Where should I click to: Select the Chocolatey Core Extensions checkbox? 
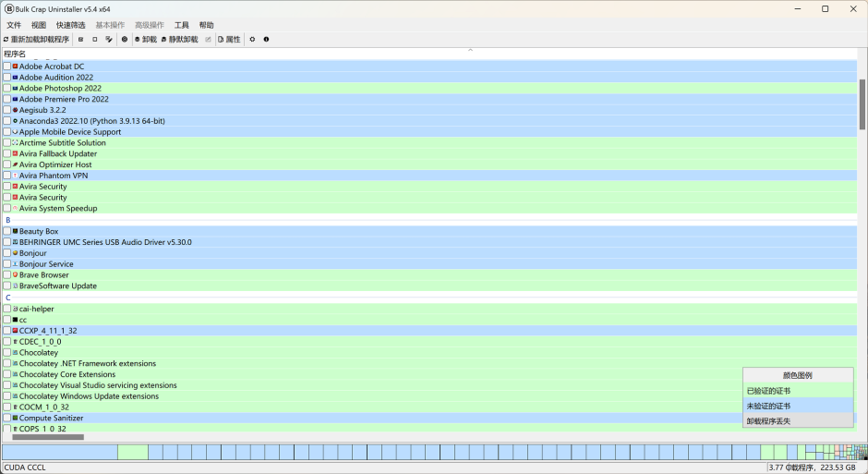(7, 374)
